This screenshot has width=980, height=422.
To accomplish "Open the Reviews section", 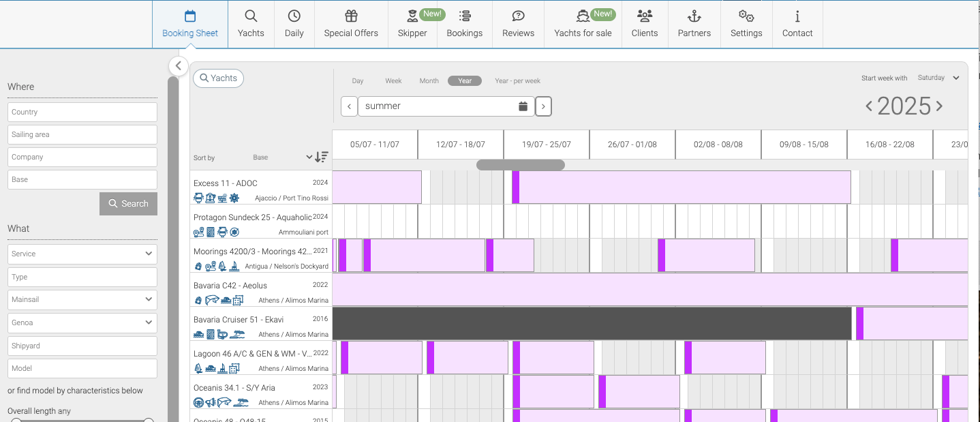I will pos(518,24).
